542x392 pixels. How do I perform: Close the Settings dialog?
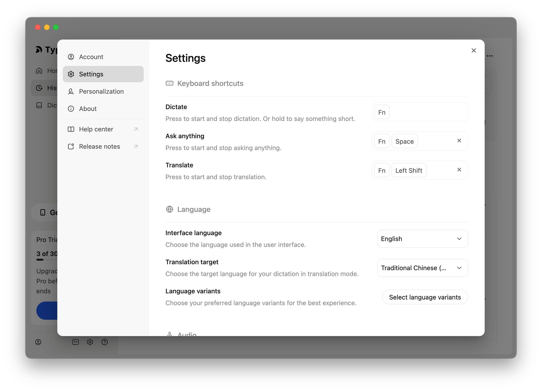(473, 51)
